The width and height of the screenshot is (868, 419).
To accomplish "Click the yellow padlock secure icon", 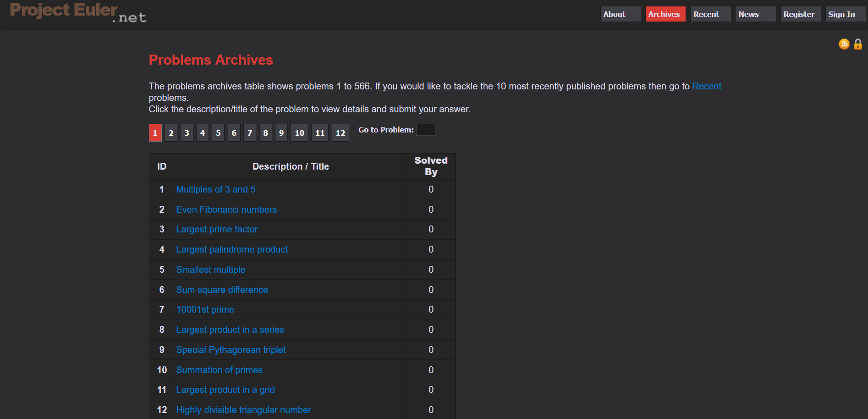I will [x=857, y=44].
